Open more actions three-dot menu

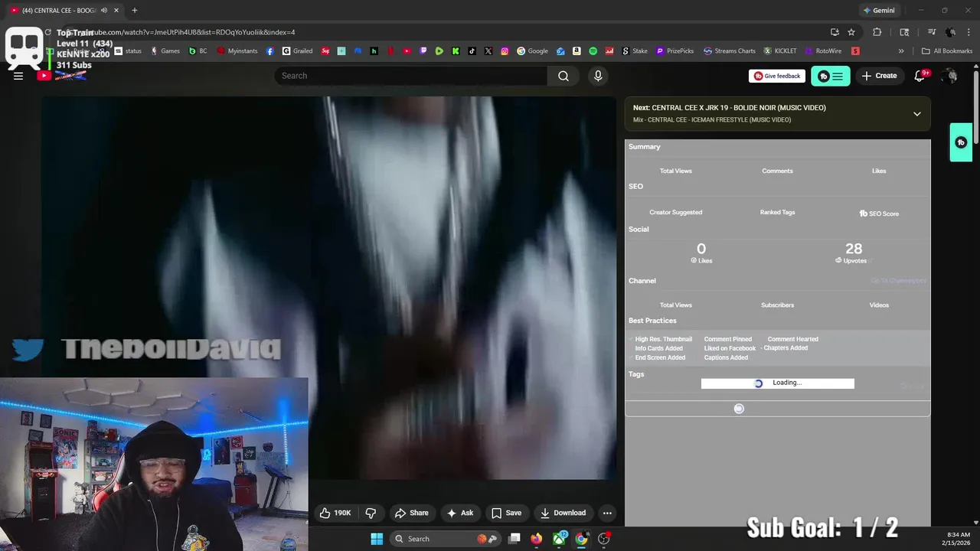607,513
